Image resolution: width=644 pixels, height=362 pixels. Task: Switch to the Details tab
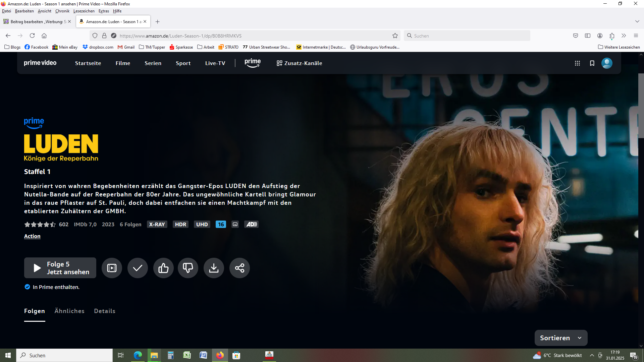pyautogui.click(x=105, y=311)
